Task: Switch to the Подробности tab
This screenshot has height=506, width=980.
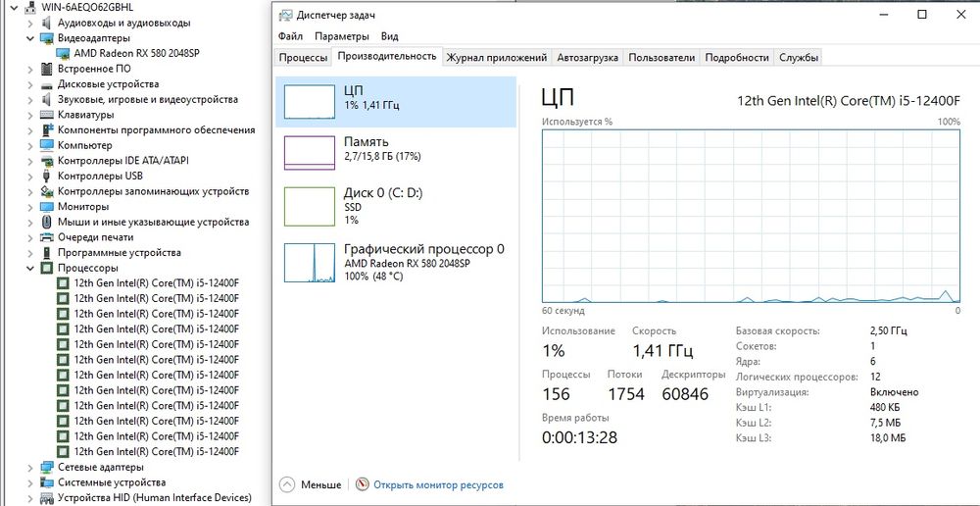Action: coord(737,58)
